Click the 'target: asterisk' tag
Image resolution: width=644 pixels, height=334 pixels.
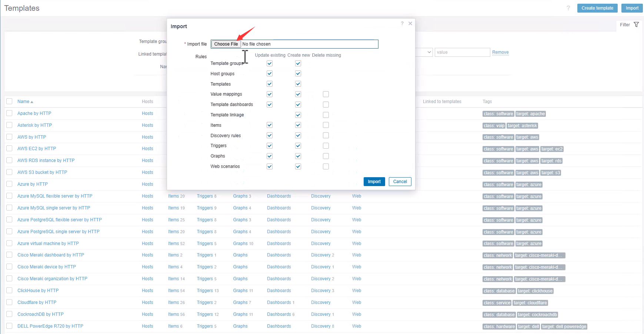point(522,126)
